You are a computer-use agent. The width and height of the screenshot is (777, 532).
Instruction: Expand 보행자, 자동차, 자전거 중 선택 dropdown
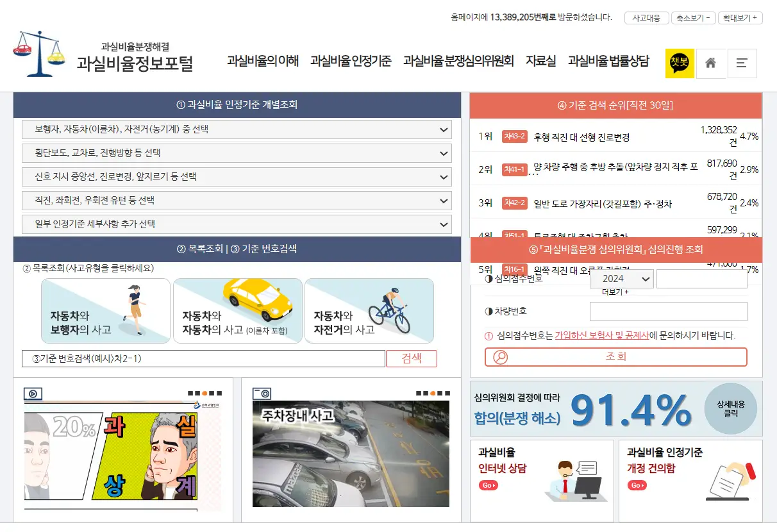(237, 129)
